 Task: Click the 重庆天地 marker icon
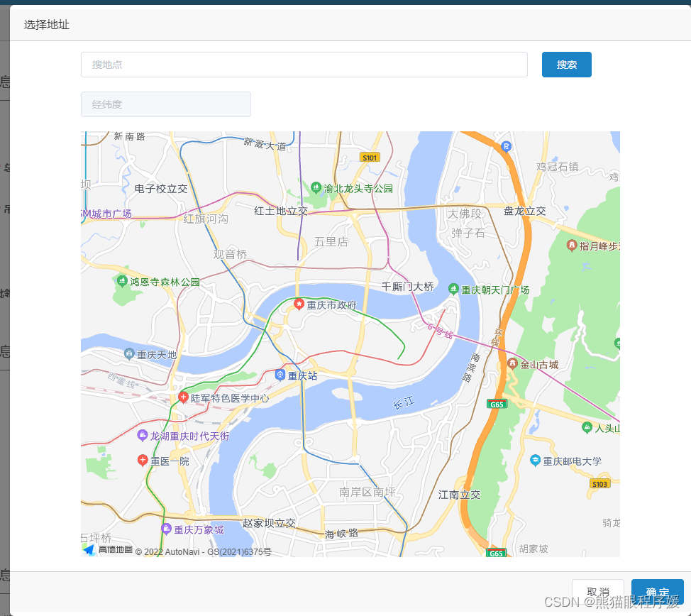coord(129,353)
